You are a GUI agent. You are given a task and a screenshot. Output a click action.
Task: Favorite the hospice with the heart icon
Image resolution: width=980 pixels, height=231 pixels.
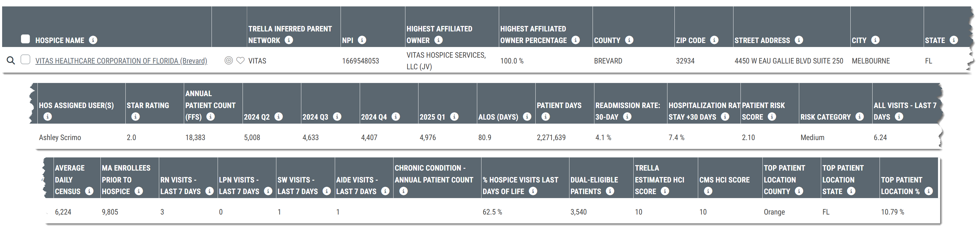coord(240,60)
